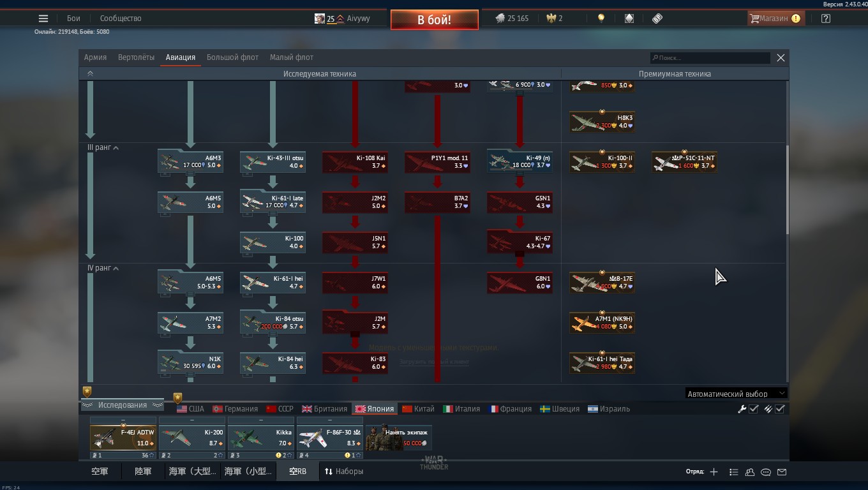Screen dimensions: 868x490
Task: Open the hamburger main menu
Action: coord(43,19)
